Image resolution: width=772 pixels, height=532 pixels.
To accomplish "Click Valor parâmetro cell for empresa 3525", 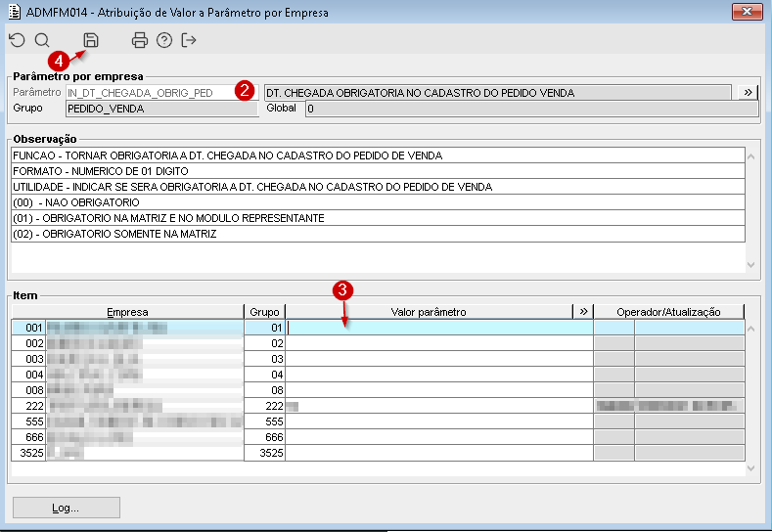I will (439, 453).
